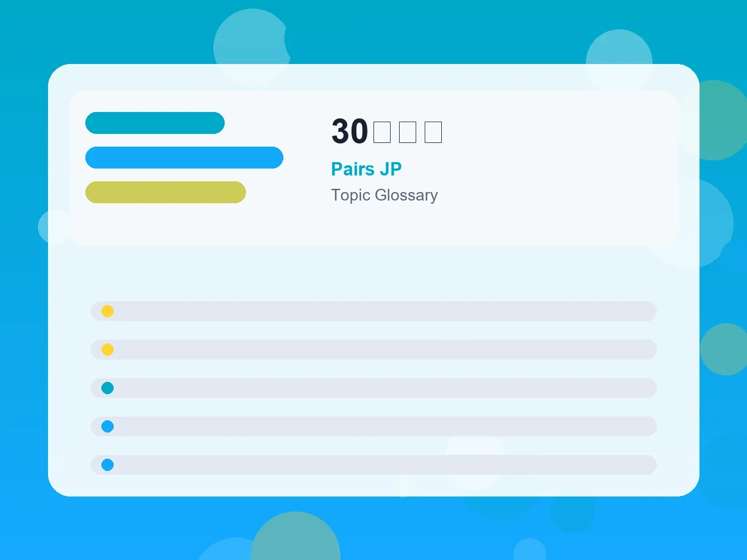747x560 pixels.
Task: Click the large green circle beside the heading card
Action: point(715,120)
